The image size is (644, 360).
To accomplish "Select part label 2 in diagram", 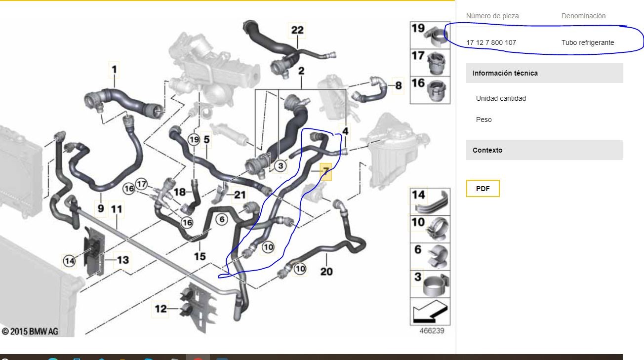I will pos(301,71).
